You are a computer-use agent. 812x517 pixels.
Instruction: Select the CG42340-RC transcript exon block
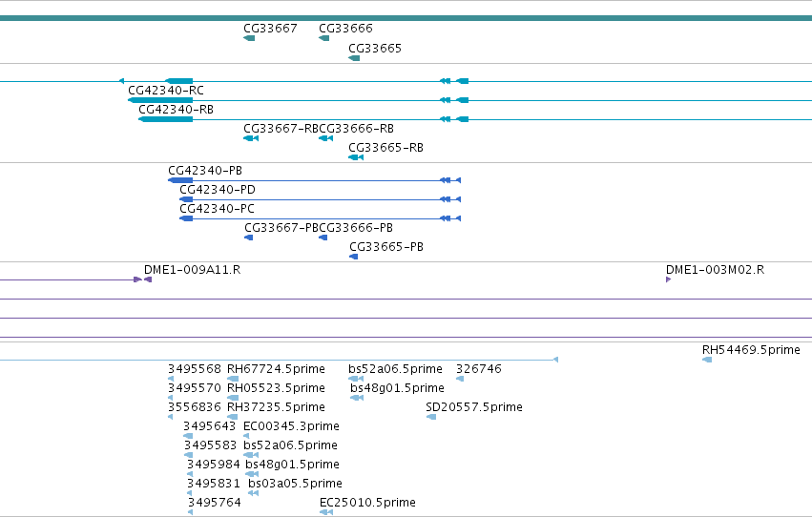click(160, 100)
